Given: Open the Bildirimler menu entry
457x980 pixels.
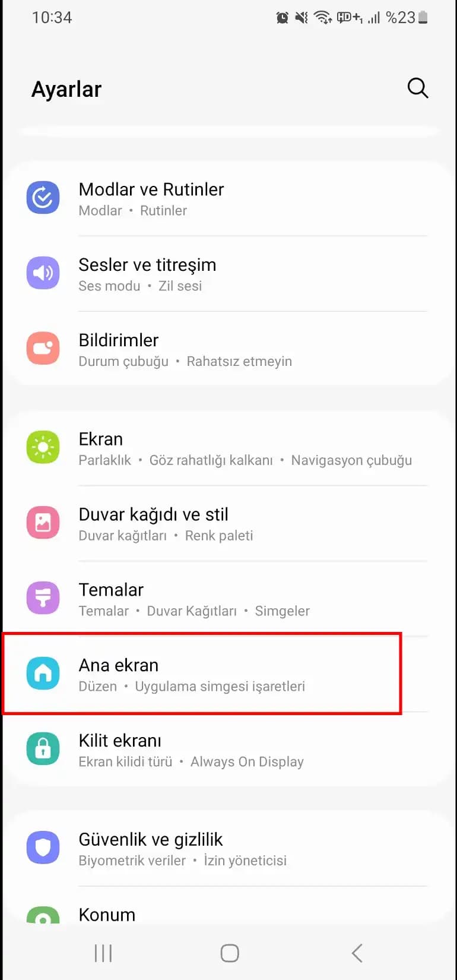Looking at the screenshot, I should tap(228, 349).
